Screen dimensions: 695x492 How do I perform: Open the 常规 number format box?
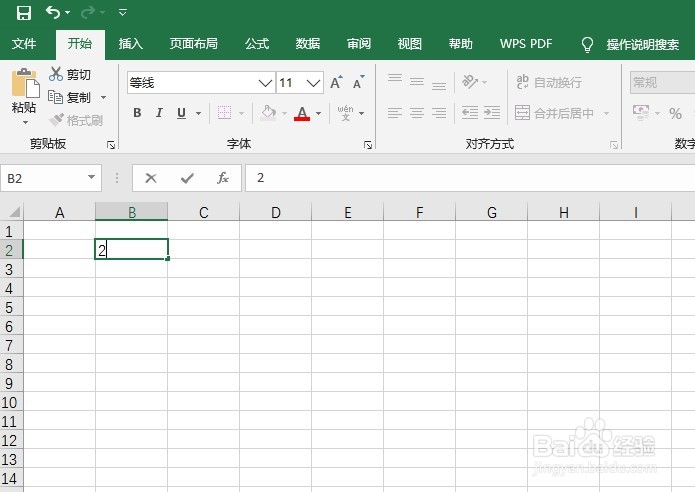(x=662, y=83)
